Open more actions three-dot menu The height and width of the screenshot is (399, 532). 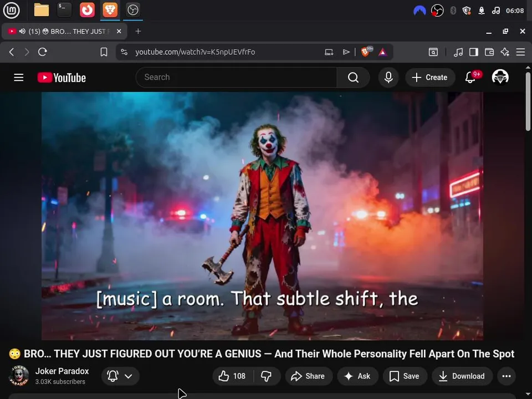(506, 376)
